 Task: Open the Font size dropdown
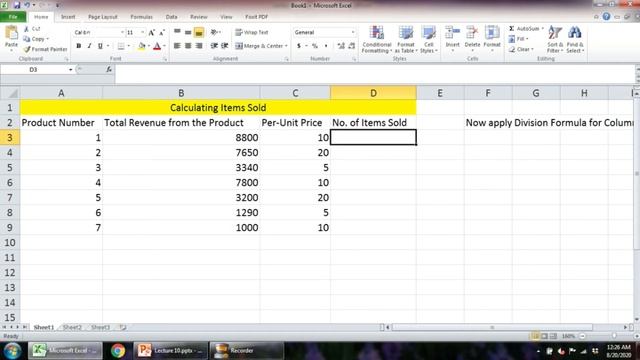pyautogui.click(x=142, y=32)
